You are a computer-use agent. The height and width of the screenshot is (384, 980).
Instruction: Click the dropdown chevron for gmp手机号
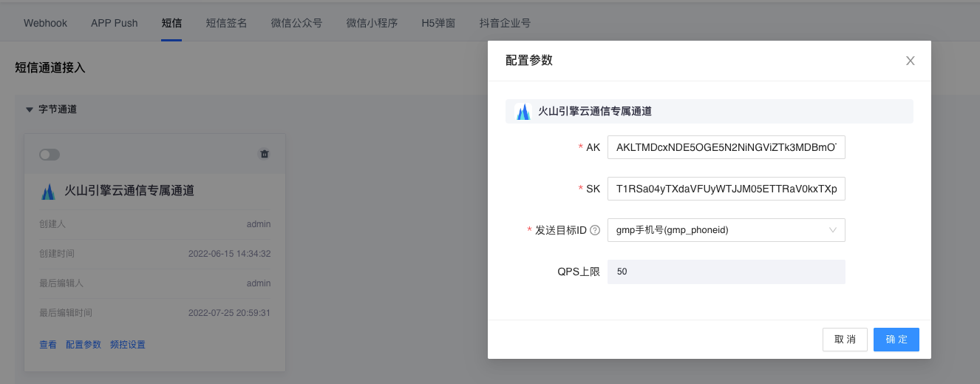(833, 230)
